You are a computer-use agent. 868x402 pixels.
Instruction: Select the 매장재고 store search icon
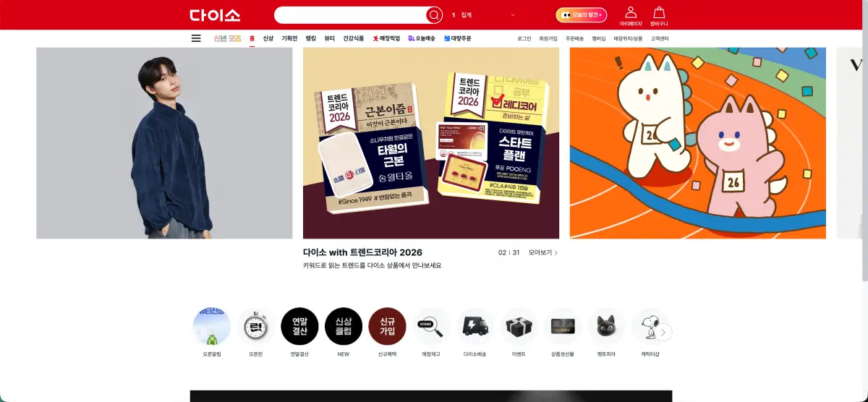[431, 327]
